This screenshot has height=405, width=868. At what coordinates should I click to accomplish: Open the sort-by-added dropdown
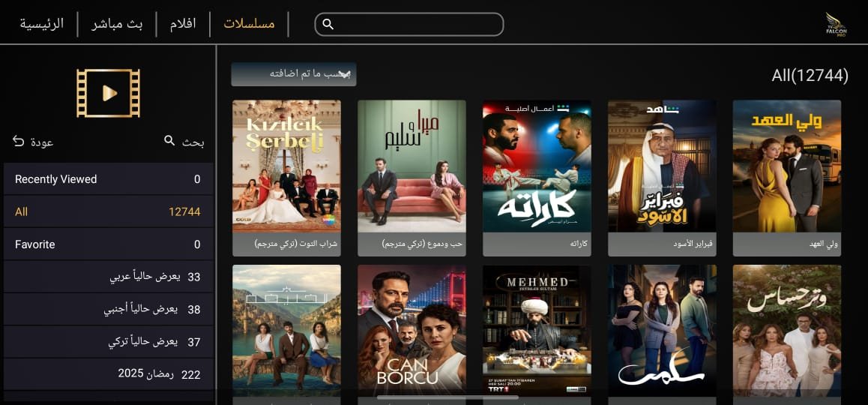pyautogui.click(x=293, y=74)
